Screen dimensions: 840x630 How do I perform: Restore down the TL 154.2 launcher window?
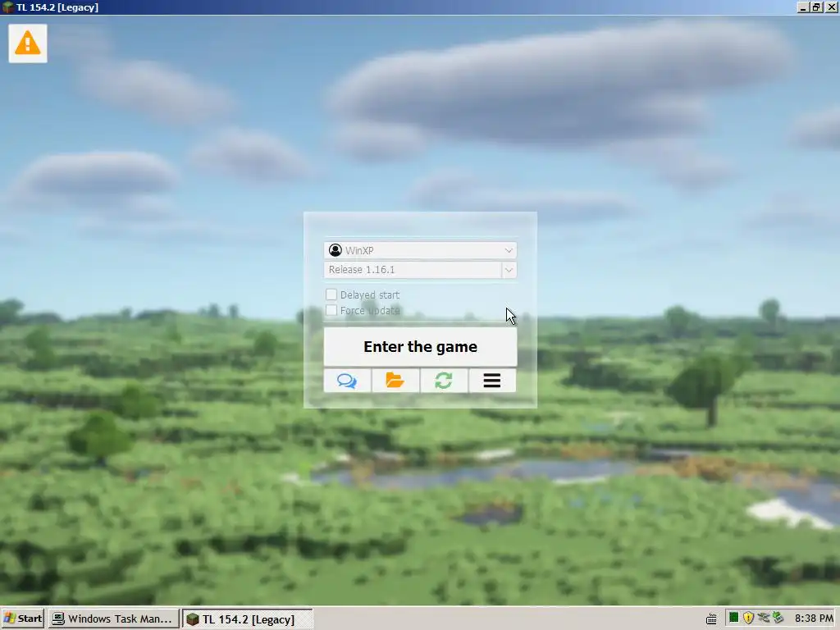tap(816, 7)
